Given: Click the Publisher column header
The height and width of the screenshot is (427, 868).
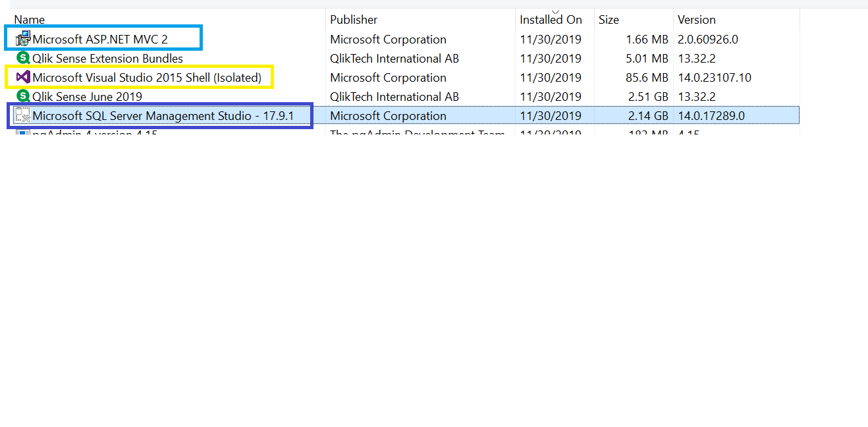Looking at the screenshot, I should 353,19.
